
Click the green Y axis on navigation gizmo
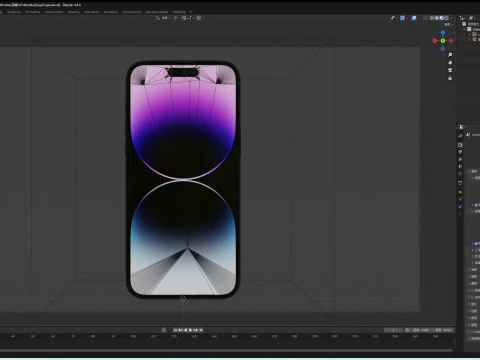pos(443,41)
